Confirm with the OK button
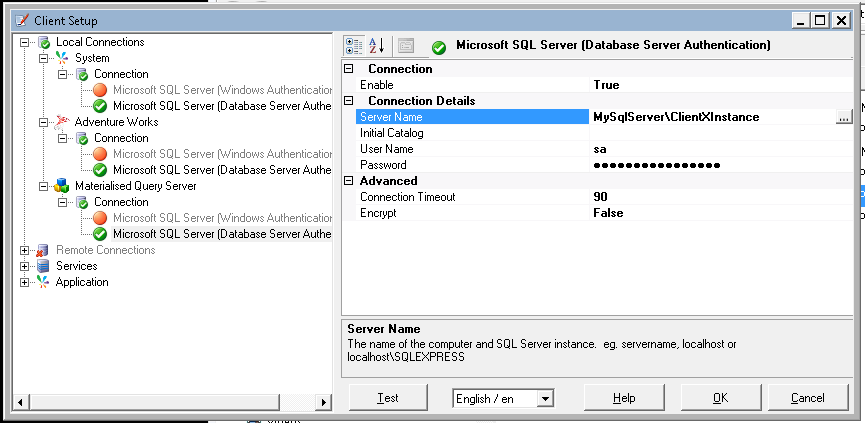This screenshot has width=865, height=423. click(x=720, y=398)
